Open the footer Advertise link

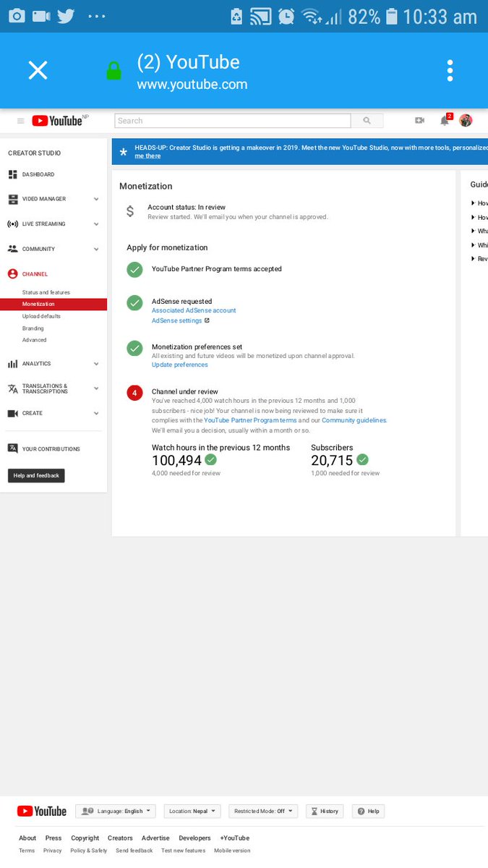coord(155,838)
